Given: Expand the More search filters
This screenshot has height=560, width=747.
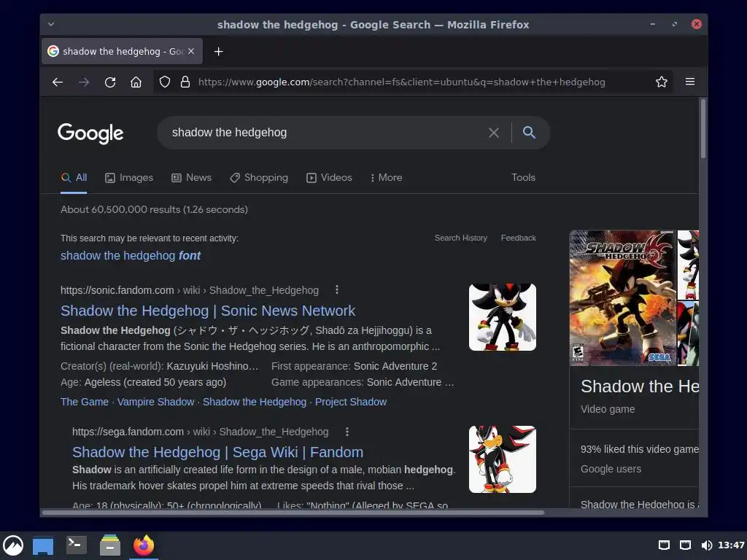Looking at the screenshot, I should pos(386,178).
